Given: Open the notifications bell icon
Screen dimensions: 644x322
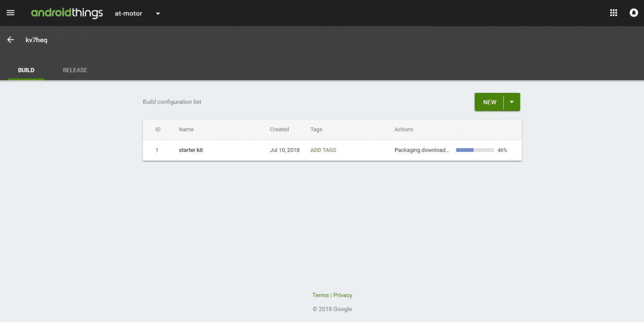Looking at the screenshot, I should tap(633, 13).
